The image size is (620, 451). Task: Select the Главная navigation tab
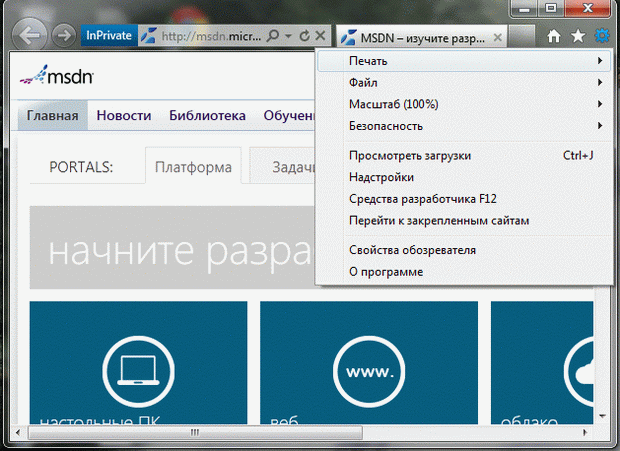click(53, 115)
